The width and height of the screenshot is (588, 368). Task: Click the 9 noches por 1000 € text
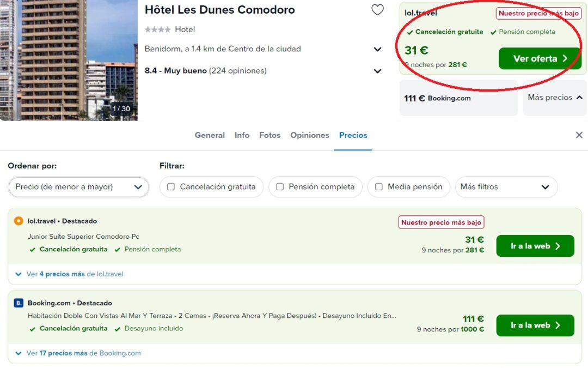[x=450, y=329]
